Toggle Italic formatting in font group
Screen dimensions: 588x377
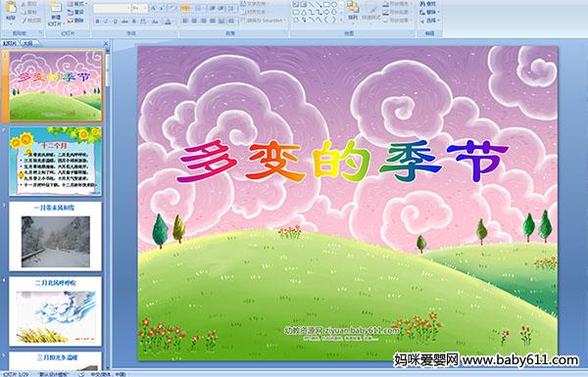click(106, 22)
